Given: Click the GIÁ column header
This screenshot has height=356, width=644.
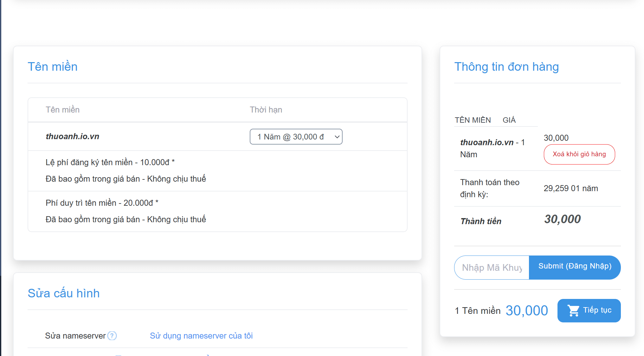Looking at the screenshot, I should click(509, 120).
